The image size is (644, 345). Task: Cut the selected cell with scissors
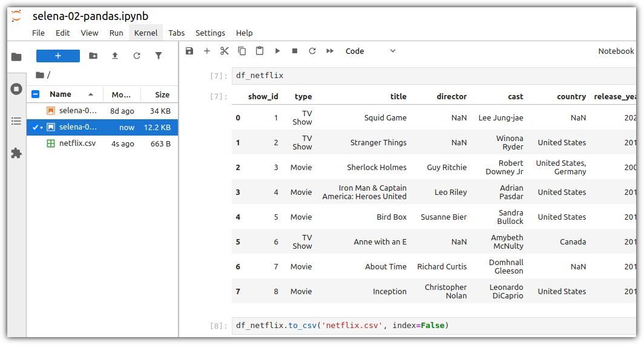(x=224, y=51)
